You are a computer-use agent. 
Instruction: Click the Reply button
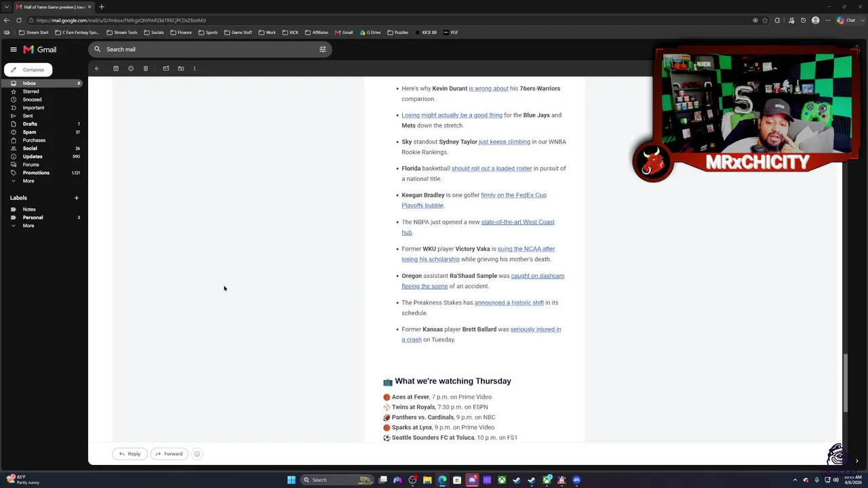130,454
